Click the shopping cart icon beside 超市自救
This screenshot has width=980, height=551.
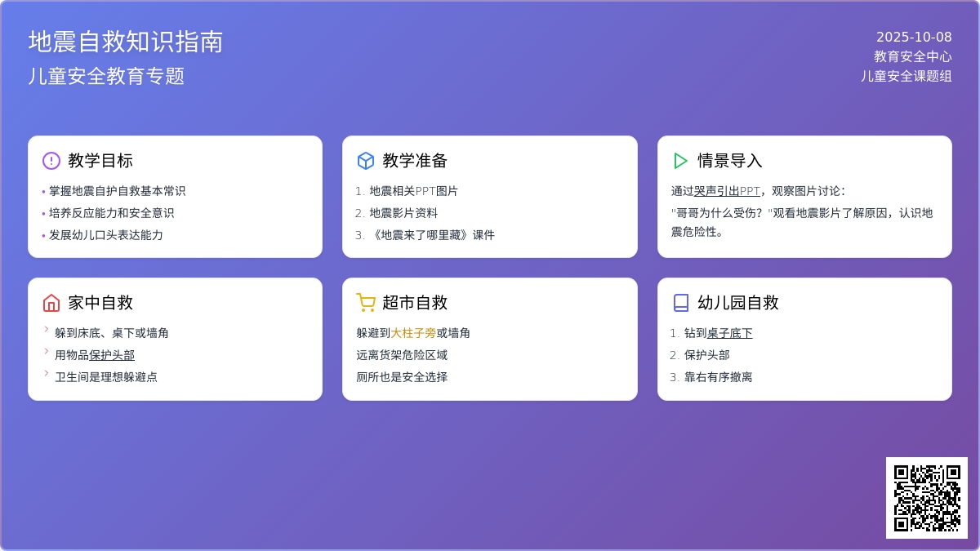[x=366, y=303]
